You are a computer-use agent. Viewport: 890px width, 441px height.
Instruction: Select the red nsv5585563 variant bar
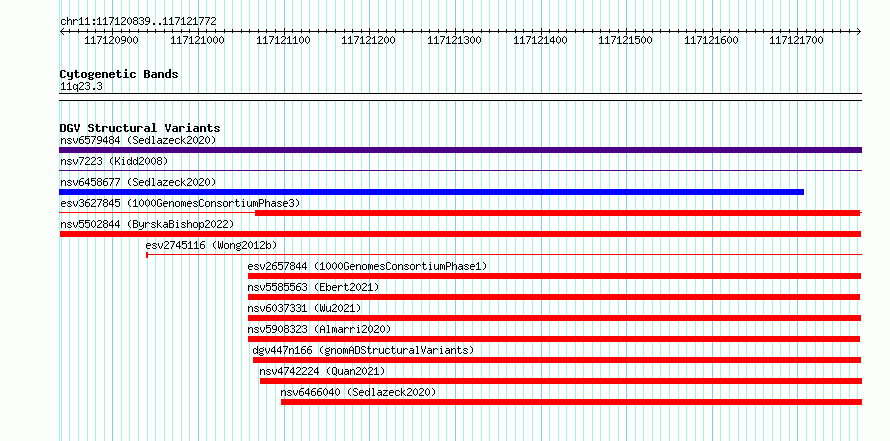pyautogui.click(x=554, y=297)
